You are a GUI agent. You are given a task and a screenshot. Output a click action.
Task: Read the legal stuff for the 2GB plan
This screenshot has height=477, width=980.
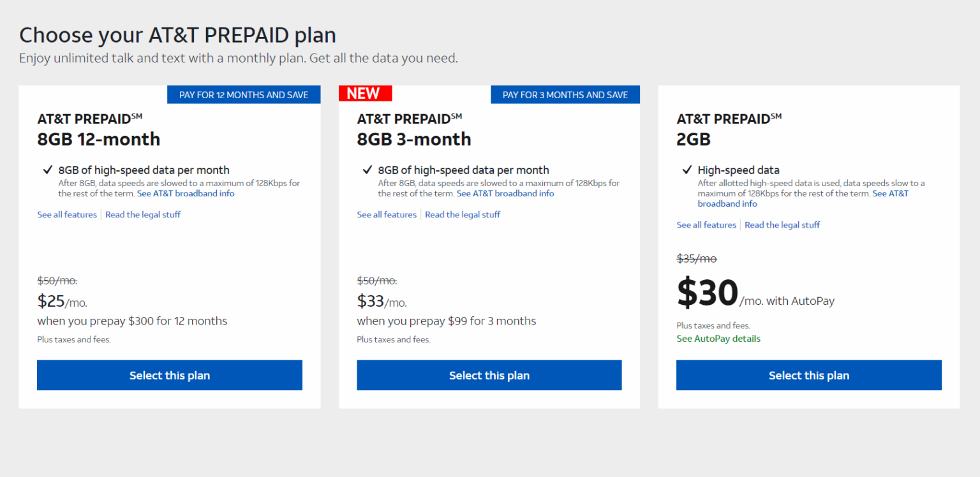782,224
